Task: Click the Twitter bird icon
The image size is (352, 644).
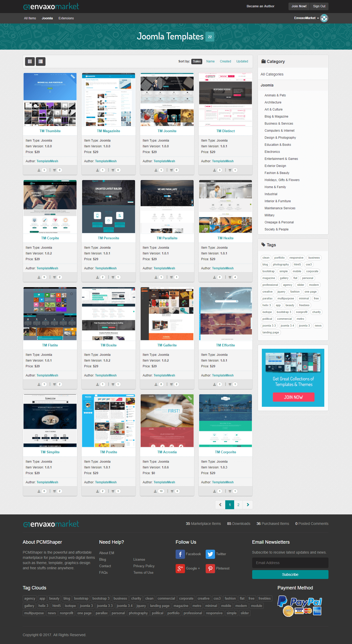Action: point(210,554)
